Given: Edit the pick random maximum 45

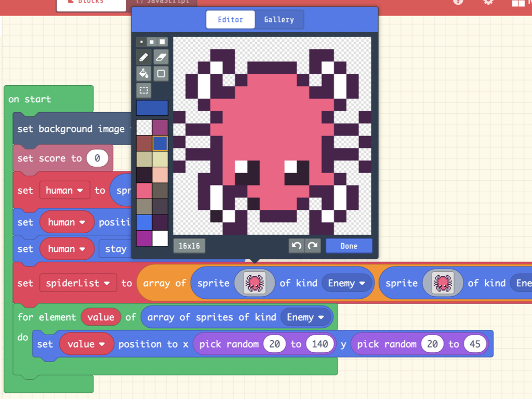Looking at the screenshot, I should pos(475,344).
